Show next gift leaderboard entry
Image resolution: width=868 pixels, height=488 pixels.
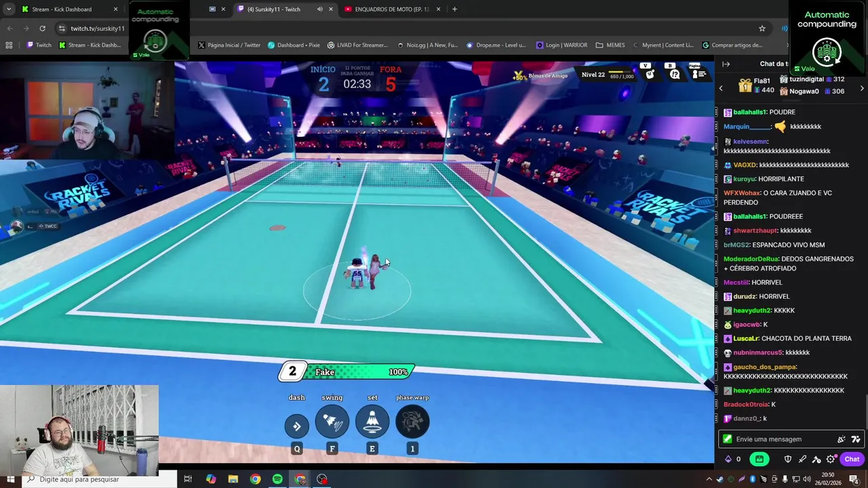tap(862, 89)
